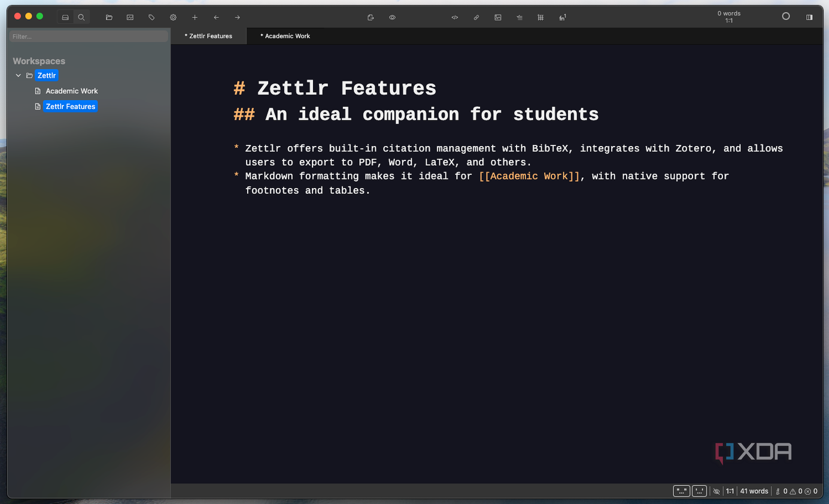The image size is (829, 504).
Task: Open the diagnostics counts in the status bar
Action: point(796,491)
